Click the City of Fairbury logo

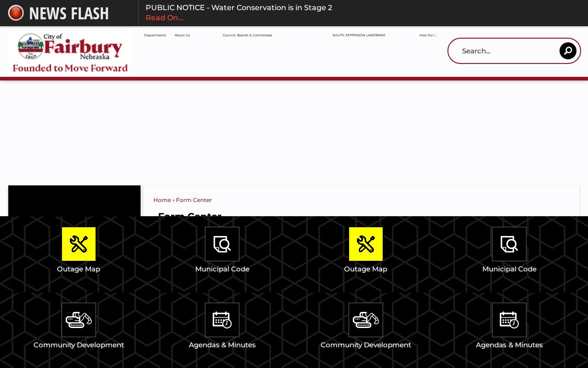point(70,52)
